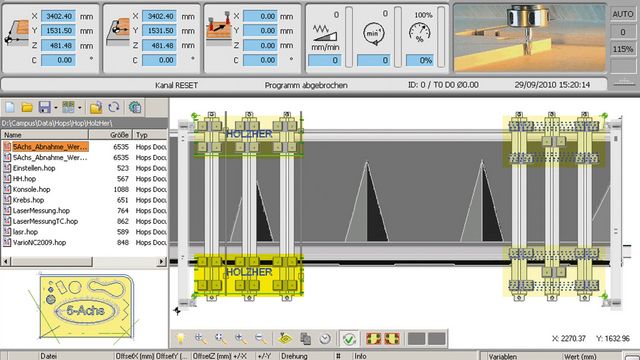The width and height of the screenshot is (640, 360).
Task: Click the milling cutter camera preview image
Action: pos(529,38)
